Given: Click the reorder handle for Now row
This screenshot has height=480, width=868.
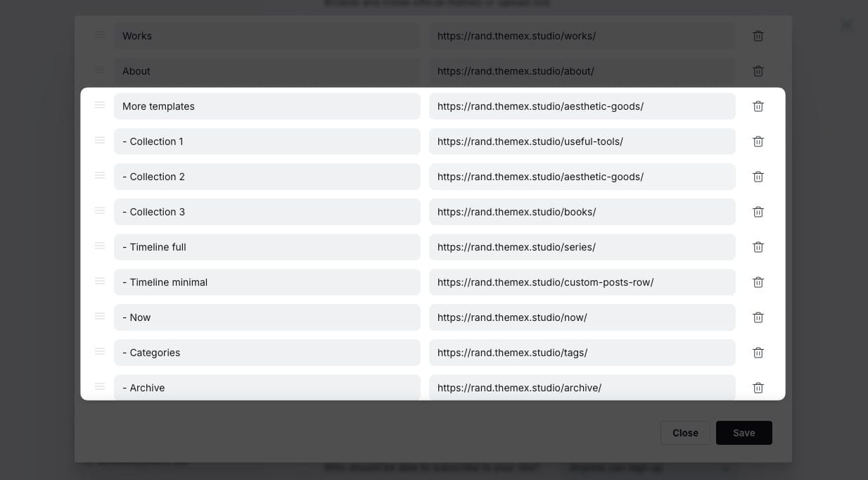Looking at the screenshot, I should [100, 316].
